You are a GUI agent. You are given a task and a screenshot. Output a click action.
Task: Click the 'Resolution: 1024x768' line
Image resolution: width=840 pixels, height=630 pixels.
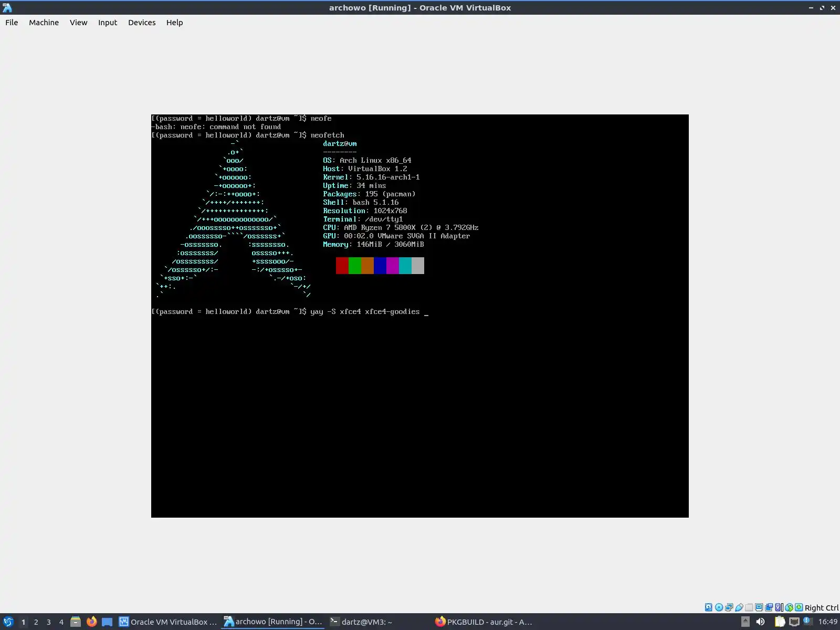[x=365, y=211]
